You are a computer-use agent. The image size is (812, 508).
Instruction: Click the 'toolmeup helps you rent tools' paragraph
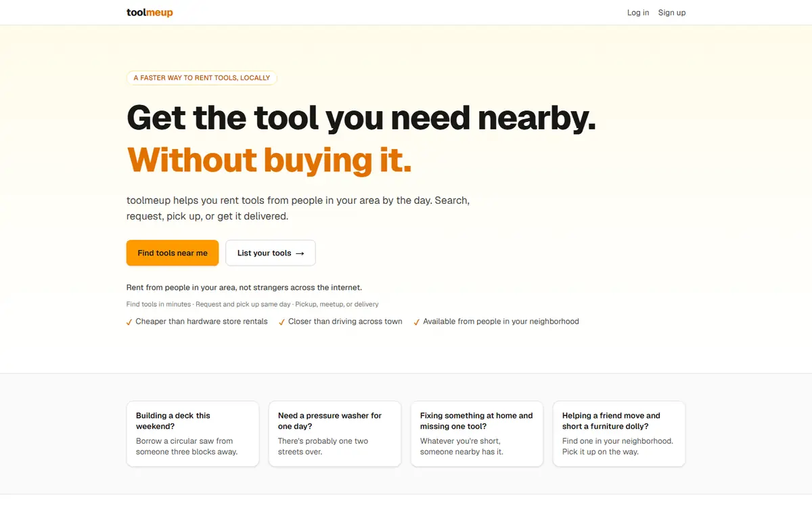tap(298, 209)
